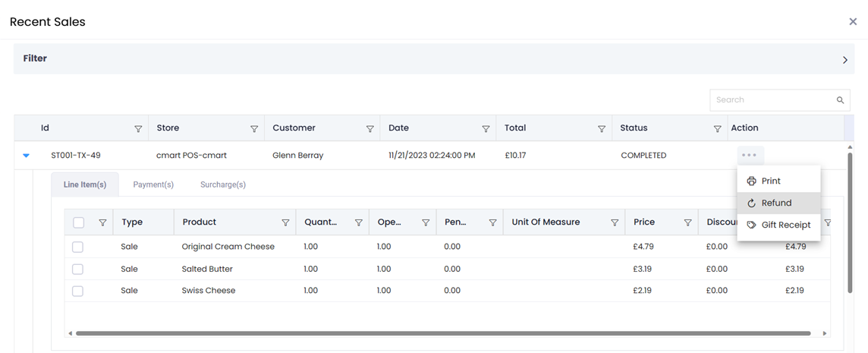Click the Status column filter icon

coord(717,129)
